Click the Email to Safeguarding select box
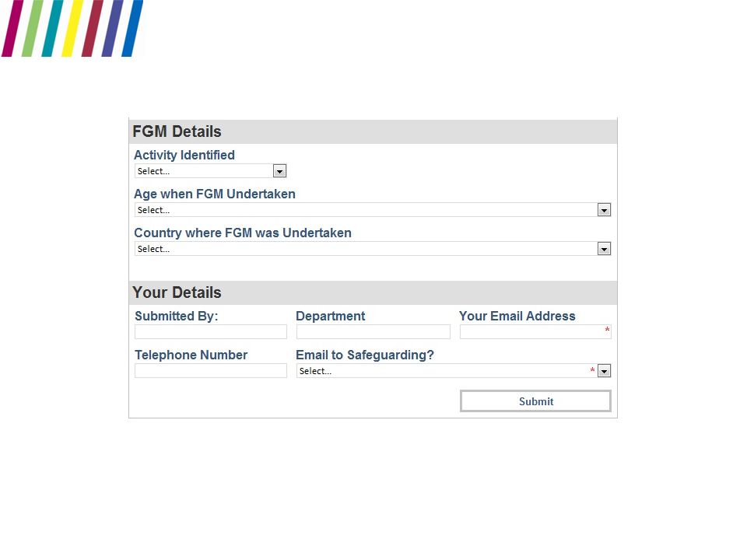The image size is (747, 560). click(454, 371)
